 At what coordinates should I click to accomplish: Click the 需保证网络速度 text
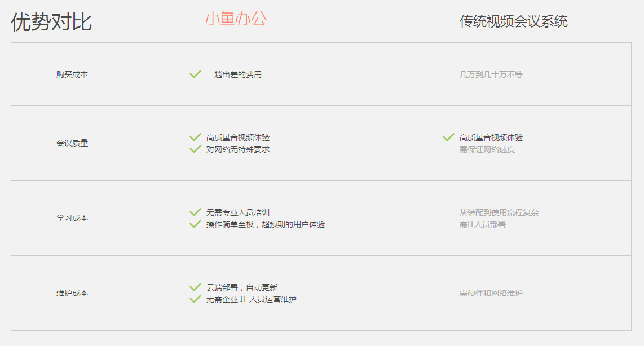pyautogui.click(x=487, y=149)
